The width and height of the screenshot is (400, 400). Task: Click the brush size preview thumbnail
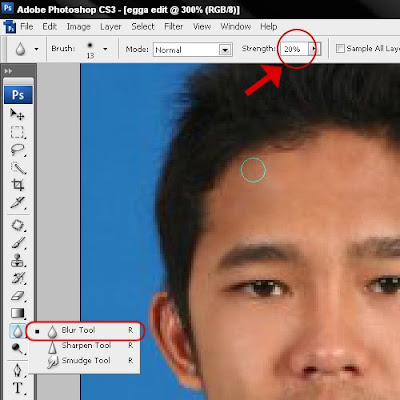pyautogui.click(x=90, y=49)
